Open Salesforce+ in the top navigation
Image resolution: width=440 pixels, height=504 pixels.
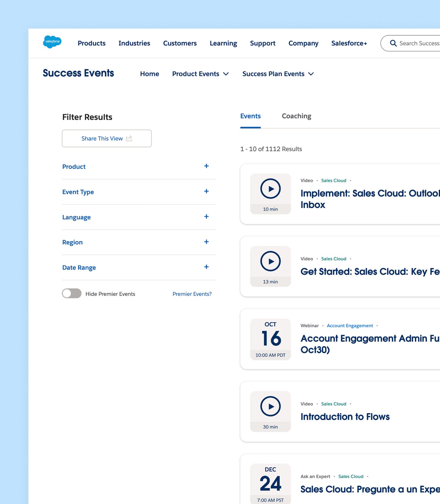349,43
